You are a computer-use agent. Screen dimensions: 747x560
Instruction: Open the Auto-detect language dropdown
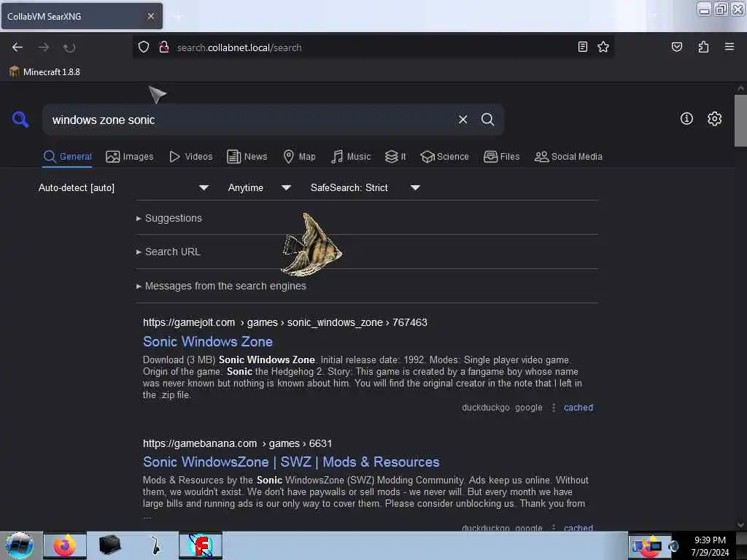(x=123, y=187)
